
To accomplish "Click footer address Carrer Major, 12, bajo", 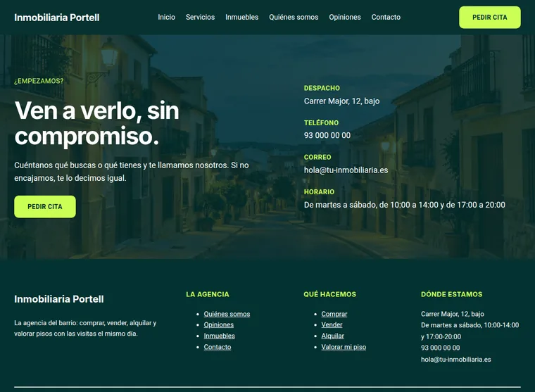I will [x=453, y=314].
